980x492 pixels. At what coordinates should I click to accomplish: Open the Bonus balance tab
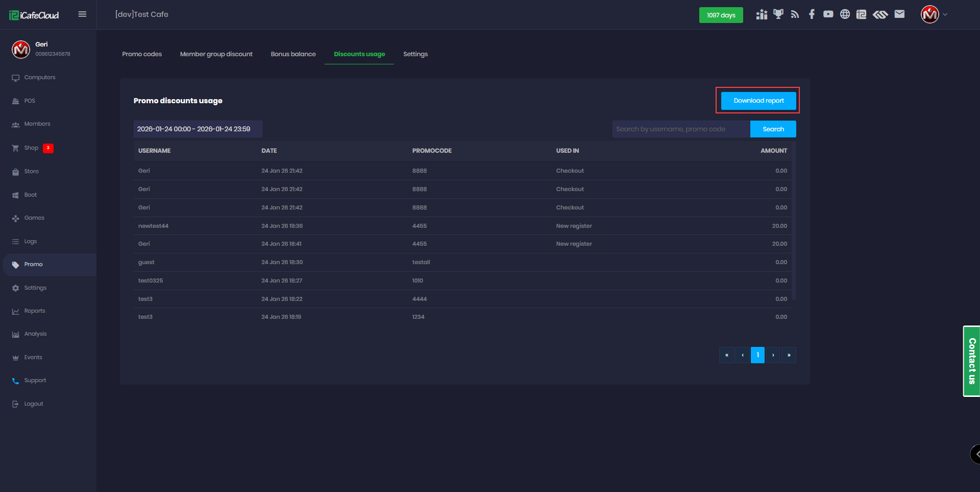point(293,54)
